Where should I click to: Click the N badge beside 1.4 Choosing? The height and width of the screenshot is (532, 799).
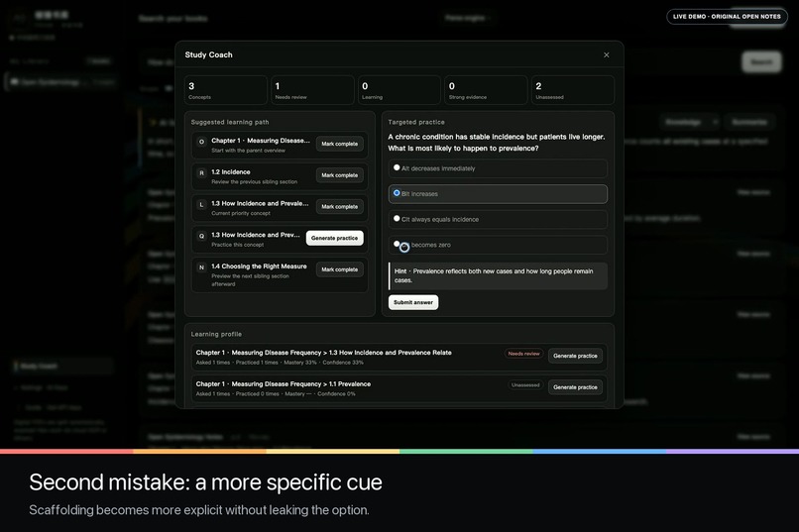[201, 267]
